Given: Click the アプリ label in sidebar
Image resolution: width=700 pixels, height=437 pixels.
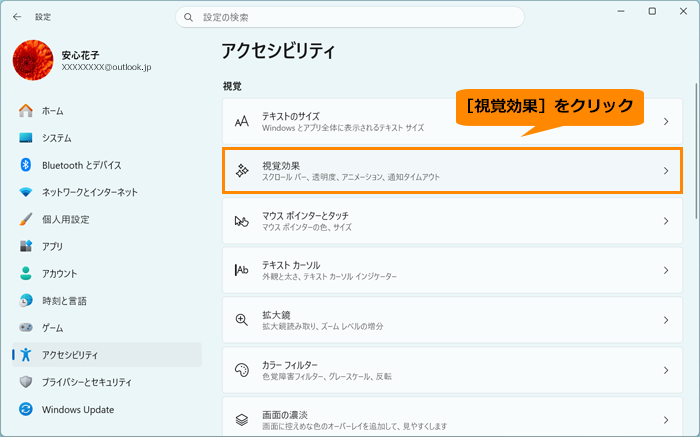Looking at the screenshot, I should pyautogui.click(x=53, y=246).
